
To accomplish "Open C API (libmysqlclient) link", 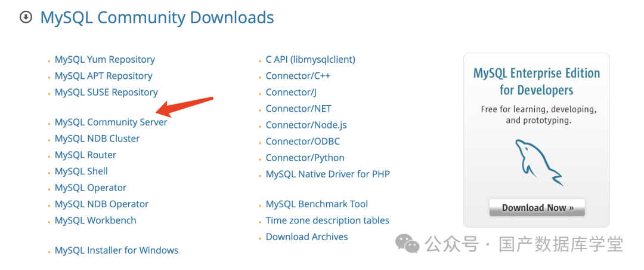I will click(311, 59).
